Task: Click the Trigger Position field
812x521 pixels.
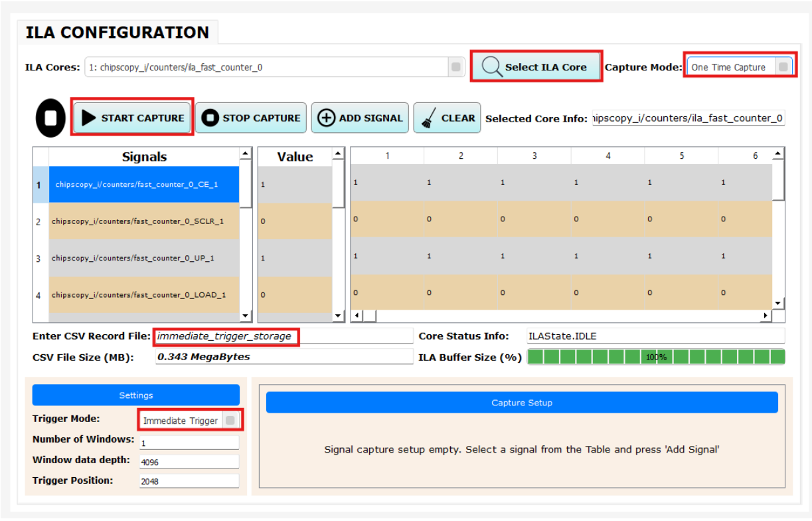Action: pos(189,482)
